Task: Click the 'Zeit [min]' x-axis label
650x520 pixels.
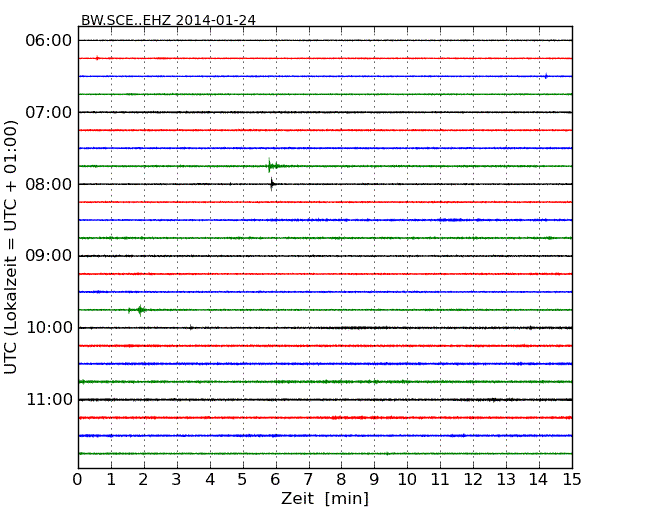Action: pyautogui.click(x=325, y=498)
